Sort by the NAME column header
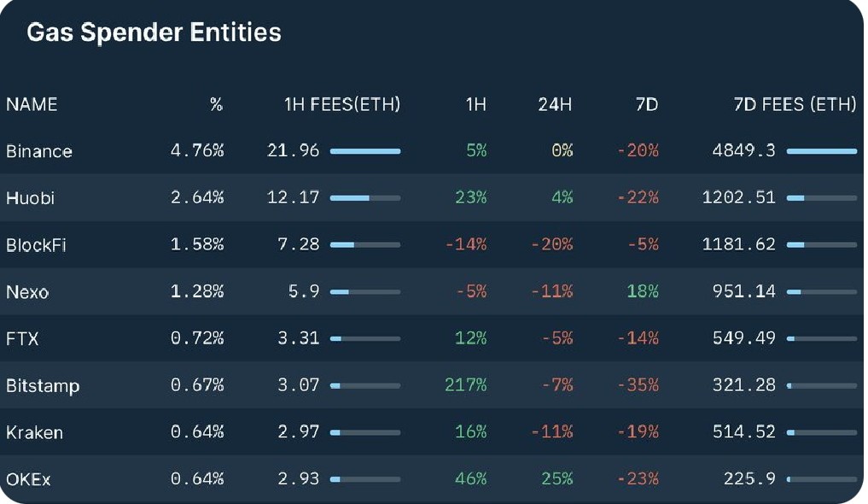The height and width of the screenshot is (504, 868). [32, 104]
